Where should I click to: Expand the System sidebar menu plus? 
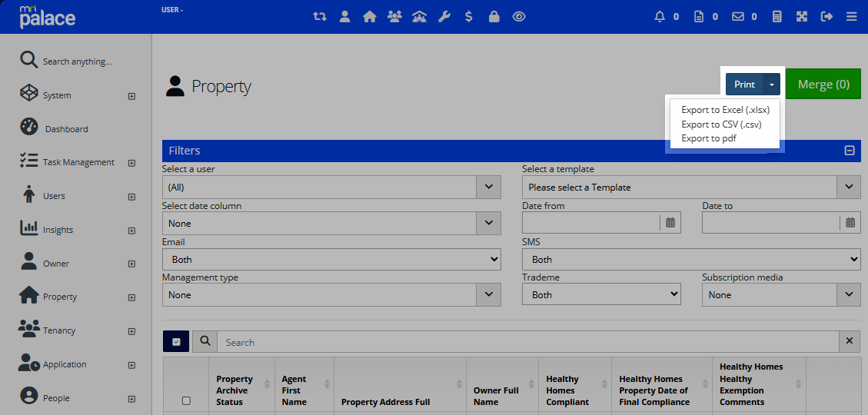[131, 96]
